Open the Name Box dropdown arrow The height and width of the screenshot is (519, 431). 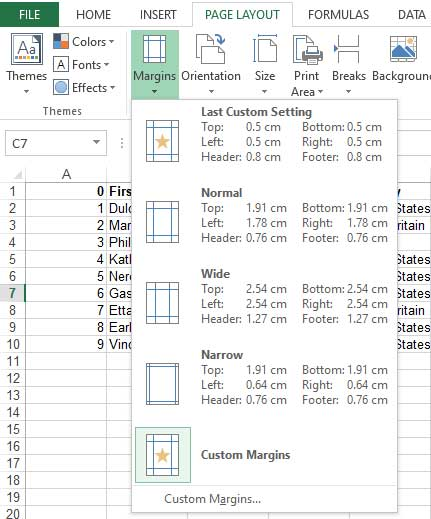[96, 142]
